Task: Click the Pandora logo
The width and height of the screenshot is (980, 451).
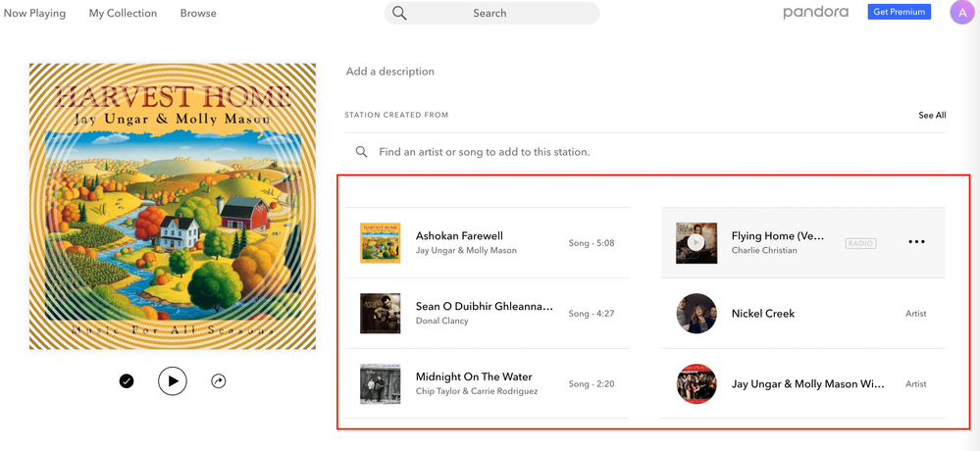Action: (x=815, y=13)
